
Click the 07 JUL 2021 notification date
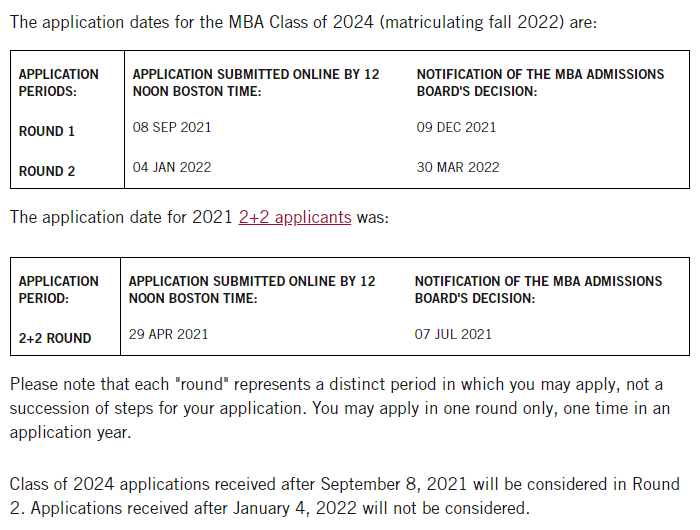pos(453,334)
